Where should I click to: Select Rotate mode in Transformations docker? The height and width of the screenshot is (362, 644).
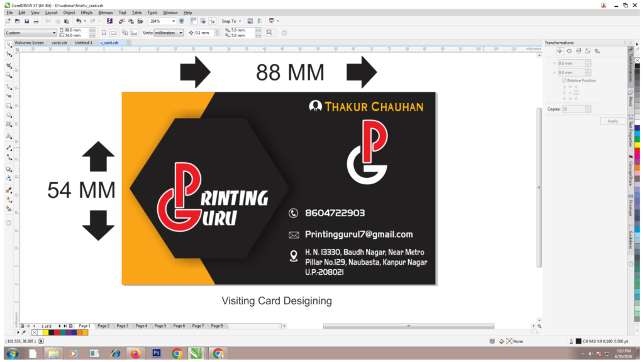pyautogui.click(x=569, y=52)
